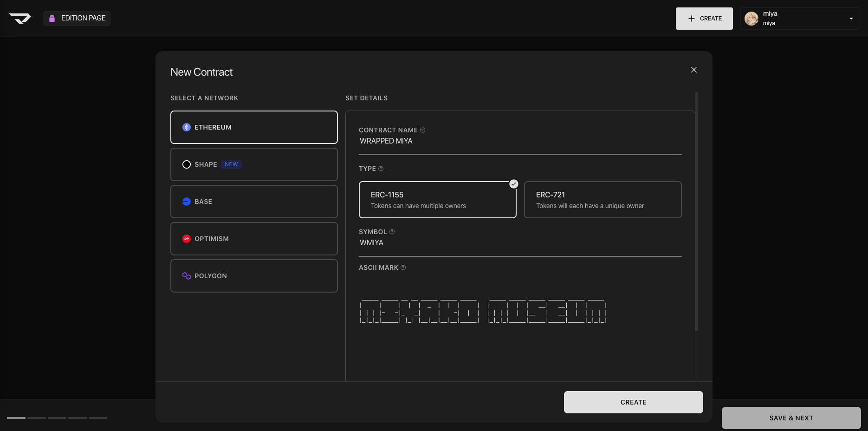Click the Contract Name input field
Image resolution: width=868 pixels, height=431 pixels.
click(x=520, y=141)
